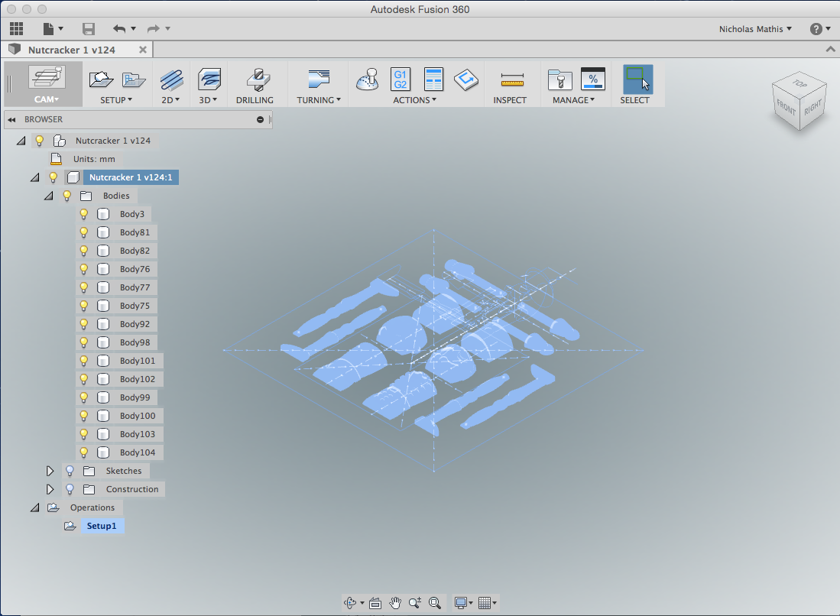Click the Zoom Window fit icon
Screen dimensions: 840x616
pos(435,603)
